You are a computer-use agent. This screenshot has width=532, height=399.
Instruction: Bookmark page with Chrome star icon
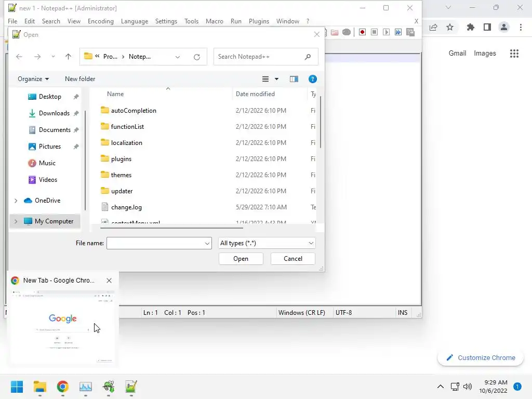[450, 27]
